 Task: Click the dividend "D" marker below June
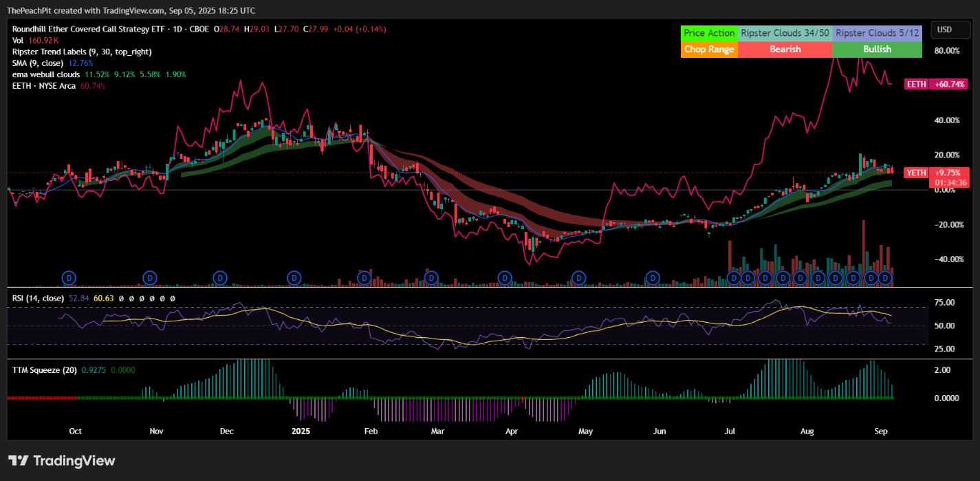[x=651, y=278]
